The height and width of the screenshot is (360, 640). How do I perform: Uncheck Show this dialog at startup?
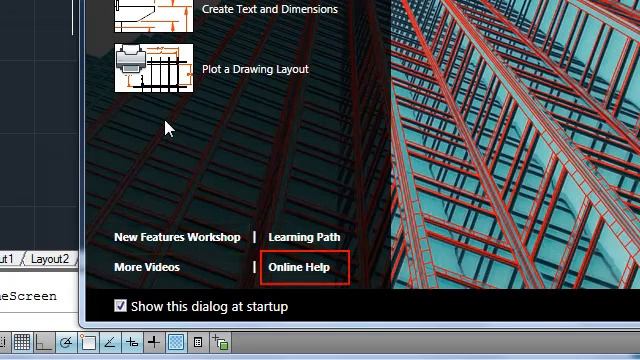(x=120, y=306)
